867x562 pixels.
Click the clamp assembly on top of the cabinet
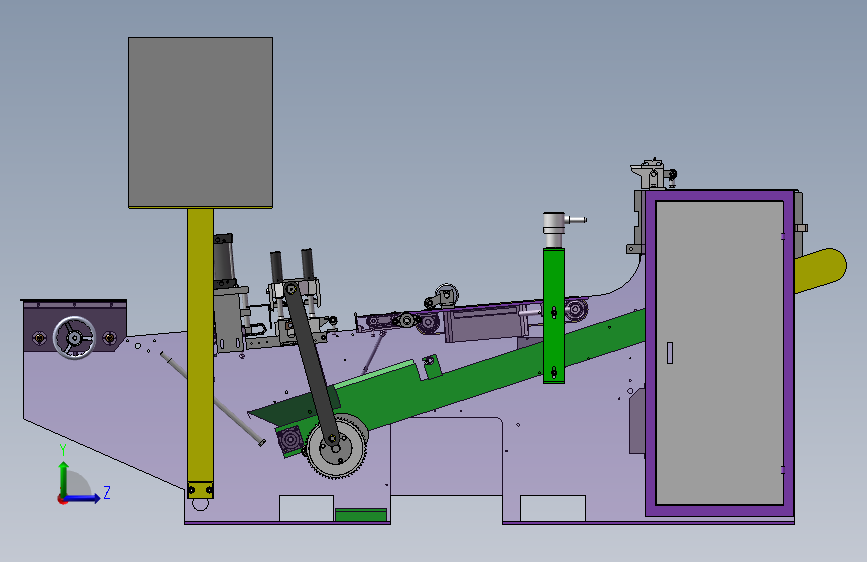pos(655,174)
